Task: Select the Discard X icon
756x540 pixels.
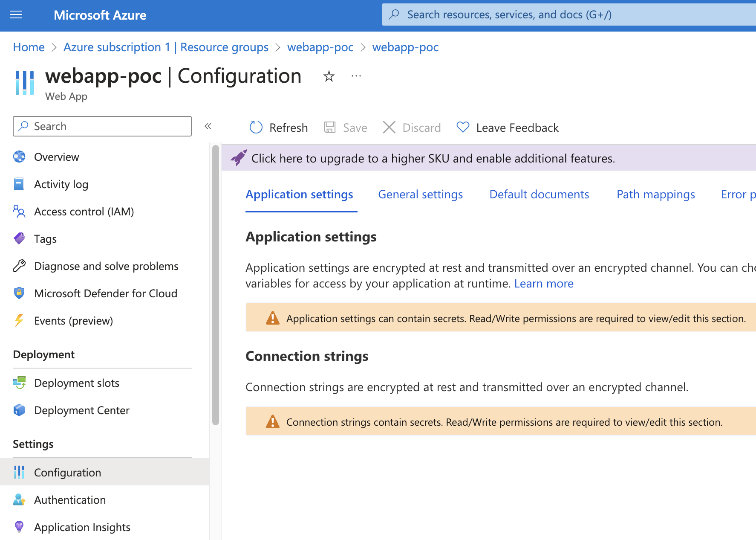Action: tap(389, 127)
